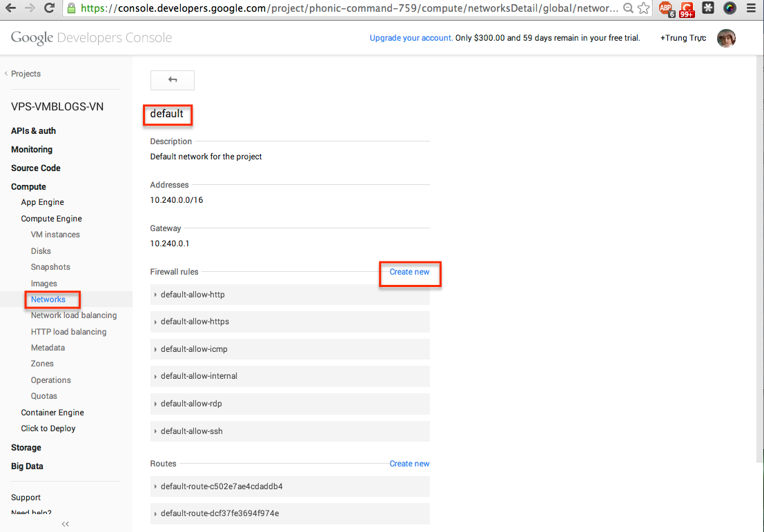Click Create new next to Firewall rules
Image resolution: width=764 pixels, height=532 pixels.
[409, 272]
